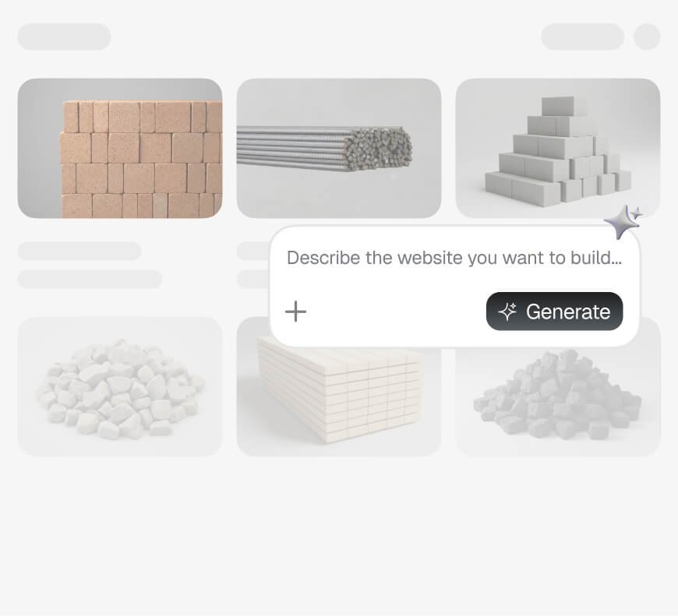Click the large AI sparkle star icon

pyautogui.click(x=620, y=222)
